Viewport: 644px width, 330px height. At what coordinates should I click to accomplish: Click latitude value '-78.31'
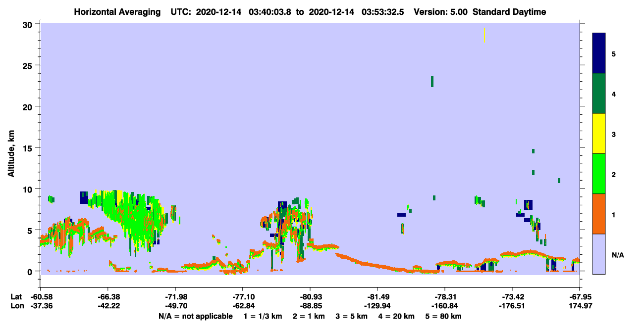445,297
